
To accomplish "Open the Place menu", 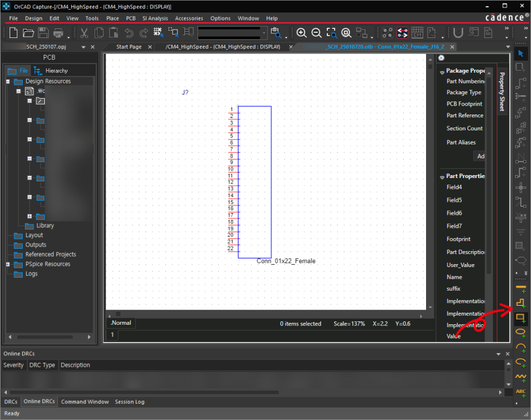I will [112, 18].
